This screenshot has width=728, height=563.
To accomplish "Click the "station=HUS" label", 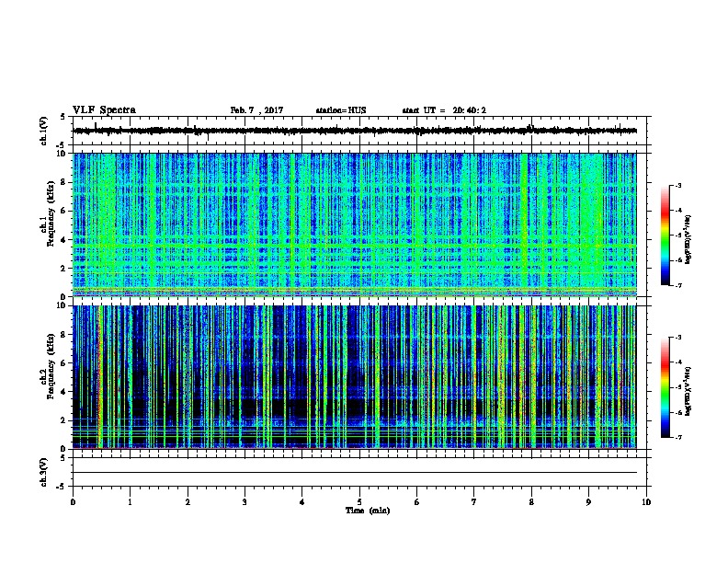I will click(341, 110).
